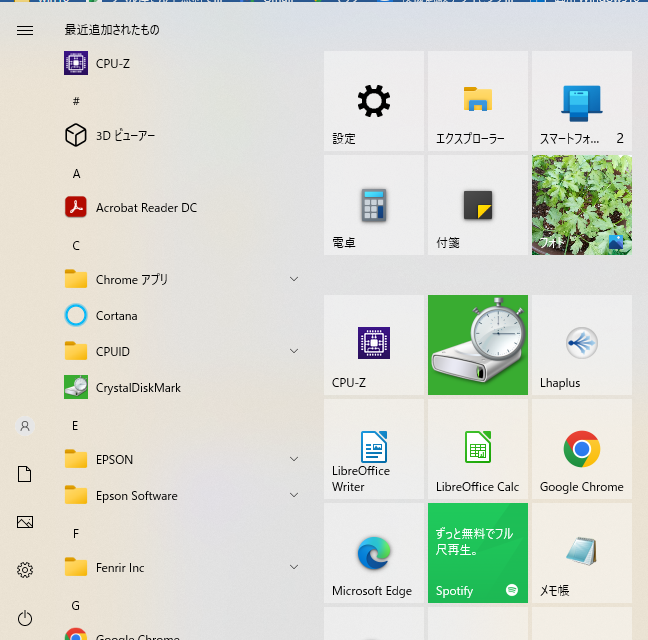Open Documents from the sidebar
This screenshot has height=640, width=648.
tap(24, 474)
